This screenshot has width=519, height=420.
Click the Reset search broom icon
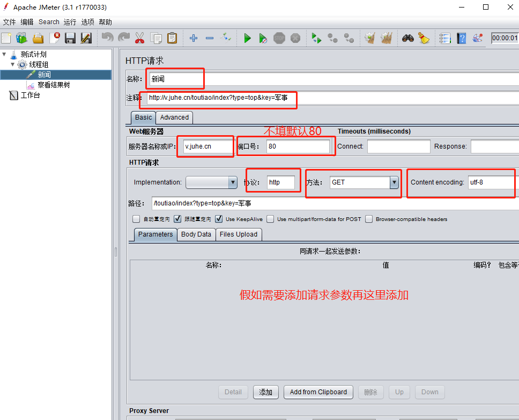424,38
